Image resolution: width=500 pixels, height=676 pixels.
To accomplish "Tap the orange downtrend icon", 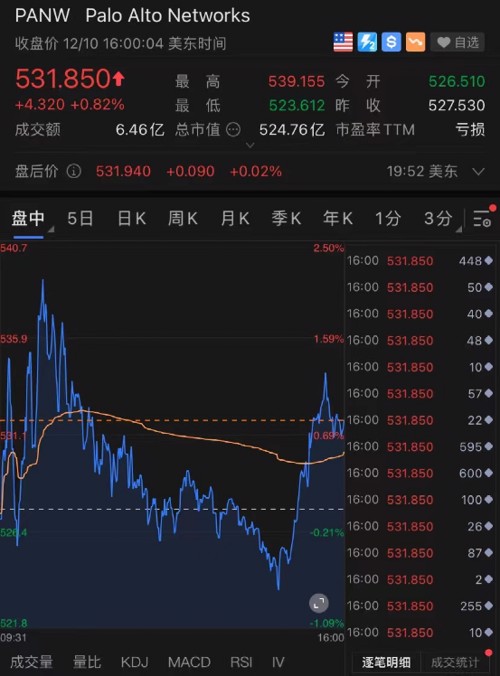I will point(416,42).
